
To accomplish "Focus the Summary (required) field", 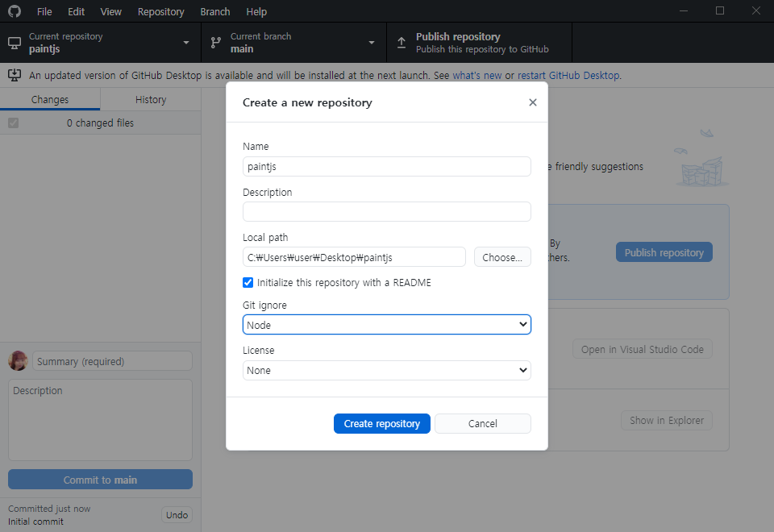I will 112,361.
